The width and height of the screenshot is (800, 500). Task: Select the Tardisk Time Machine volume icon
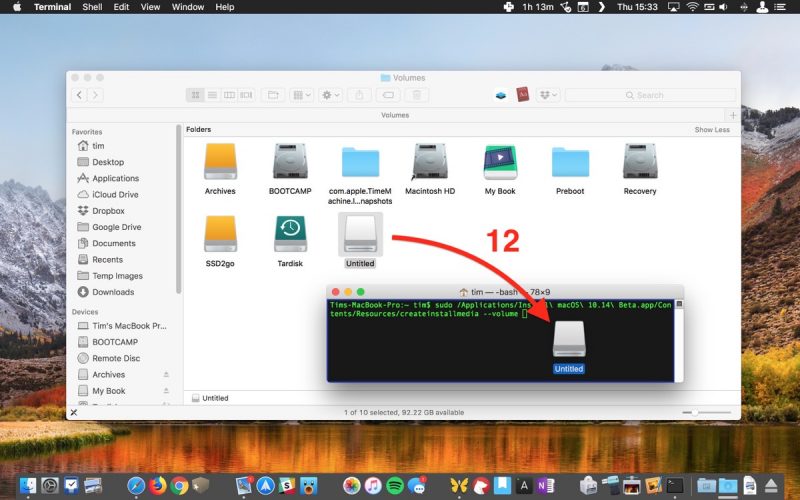tap(290, 233)
